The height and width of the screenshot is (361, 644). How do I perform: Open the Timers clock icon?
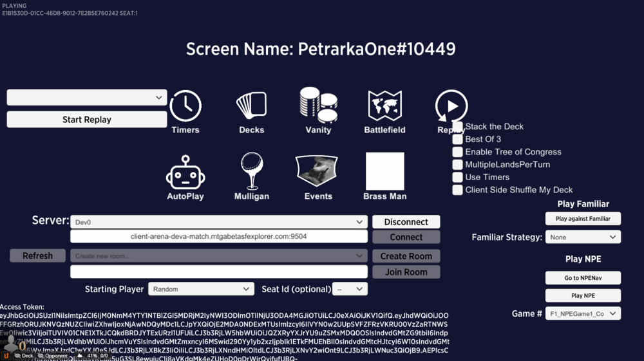(185, 106)
